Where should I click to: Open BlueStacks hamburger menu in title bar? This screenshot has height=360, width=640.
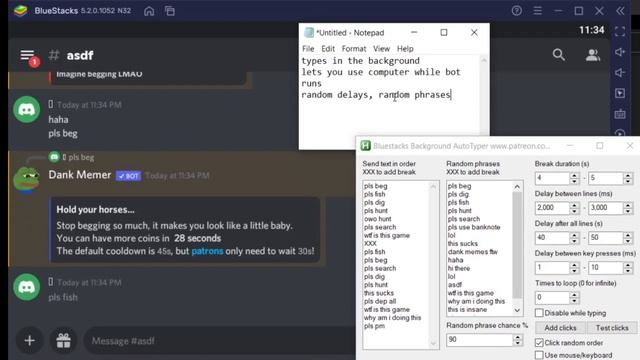[x=538, y=11]
